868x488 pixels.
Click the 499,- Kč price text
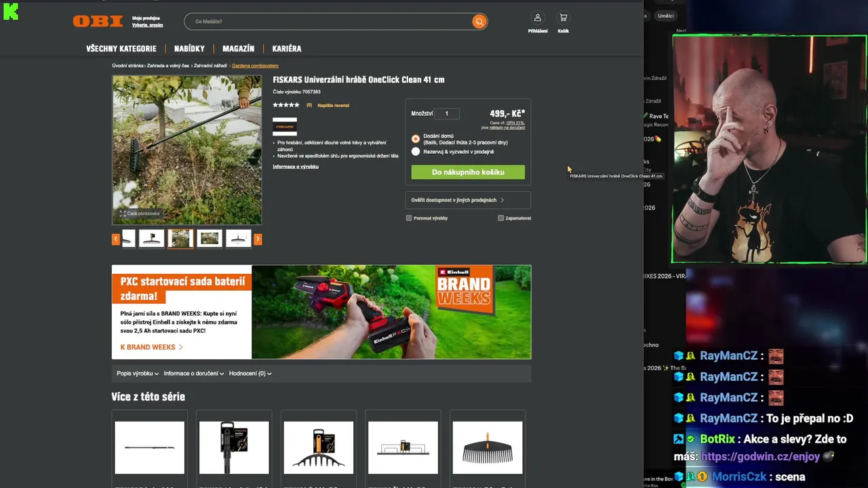tap(507, 114)
